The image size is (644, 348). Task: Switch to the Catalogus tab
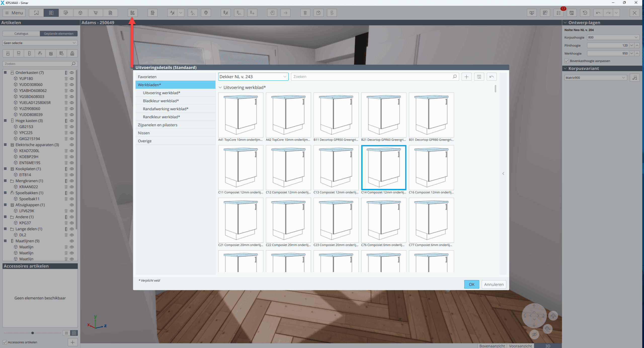coord(21,33)
